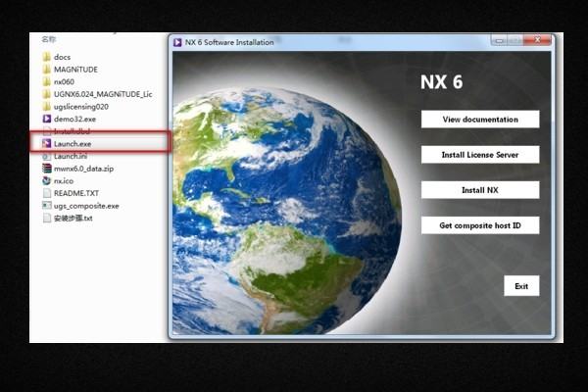This screenshot has width=588, height=392.
Task: Click the View documentation button
Action: click(480, 120)
